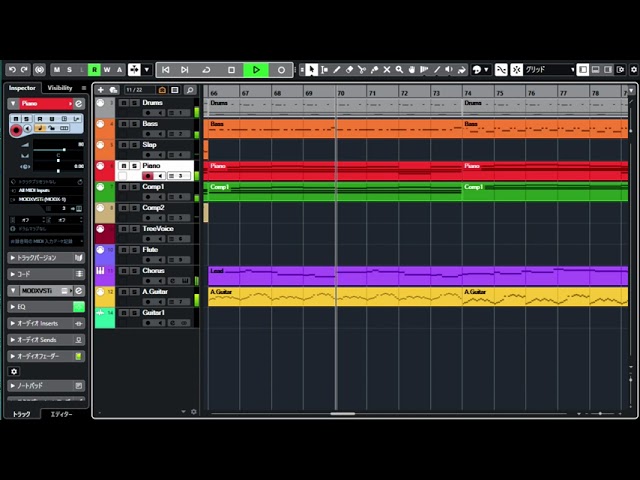This screenshot has height=480, width=640.
Task: Switch to the Visibility tab
Action: 60,88
